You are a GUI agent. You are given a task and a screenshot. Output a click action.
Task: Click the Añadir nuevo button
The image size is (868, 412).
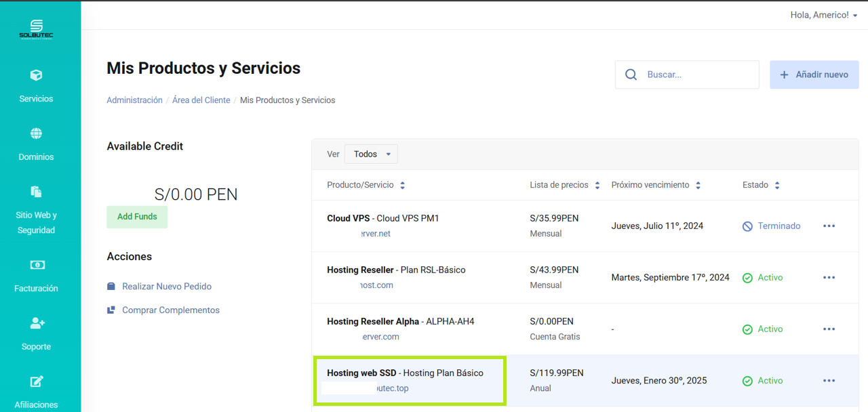[814, 75]
